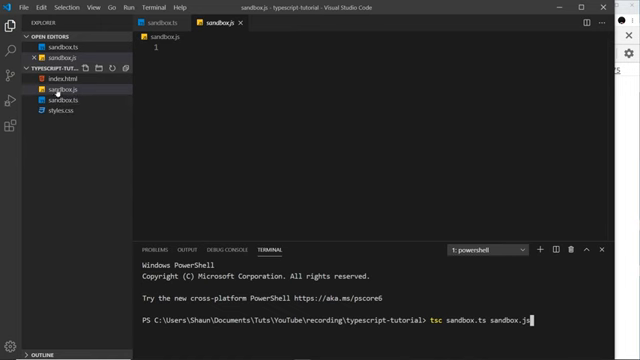Image resolution: width=640 pixels, height=360 pixels.
Task: Collapse all folders in Explorer
Action: click(126, 68)
